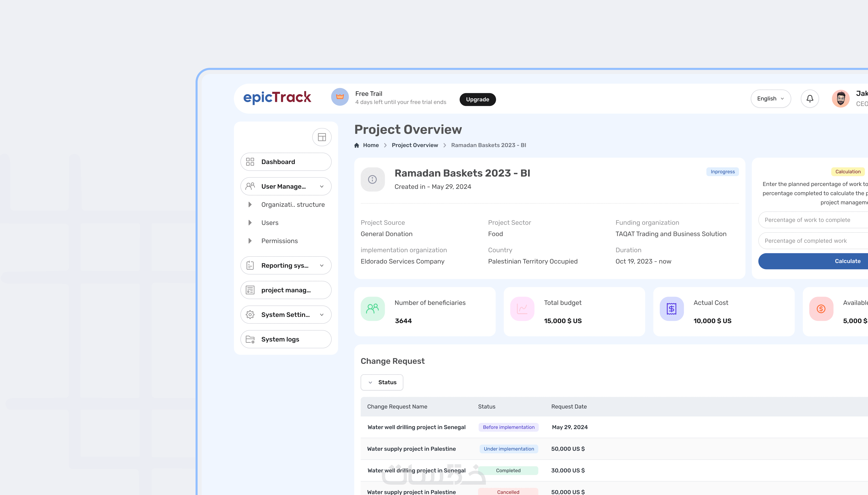This screenshot has height=495, width=868.
Task: Click the project info circle icon
Action: (x=372, y=179)
